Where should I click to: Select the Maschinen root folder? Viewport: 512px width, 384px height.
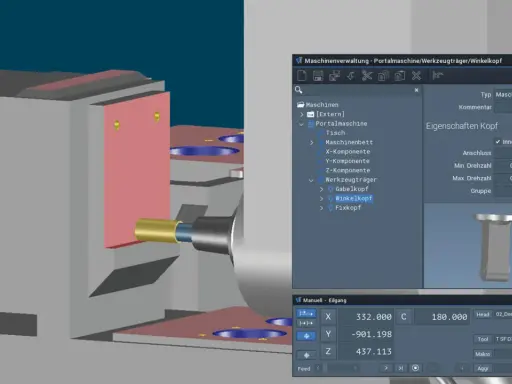point(318,105)
